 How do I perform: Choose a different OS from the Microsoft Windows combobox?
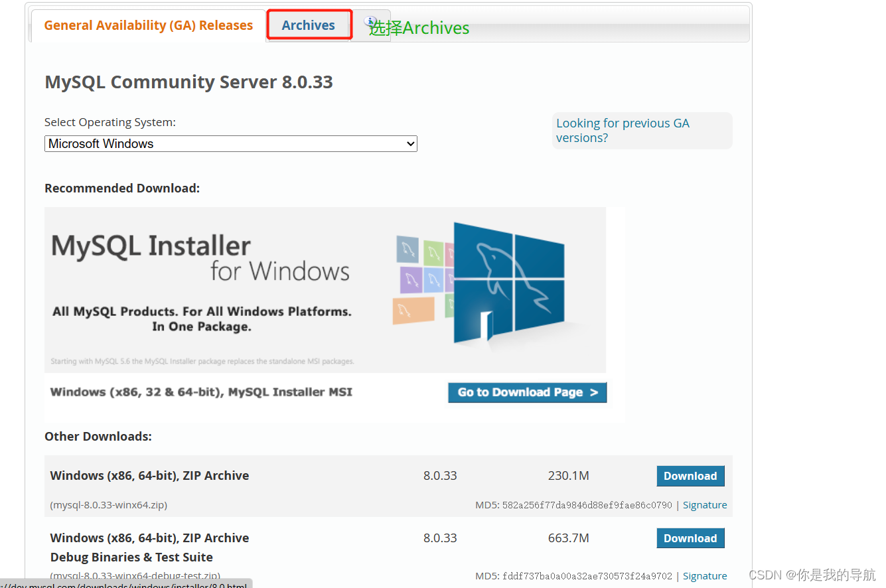[230, 143]
